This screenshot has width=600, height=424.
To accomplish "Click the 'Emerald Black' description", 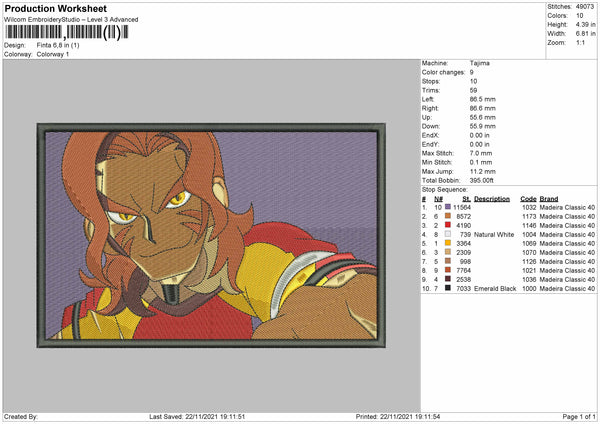I will point(495,289).
